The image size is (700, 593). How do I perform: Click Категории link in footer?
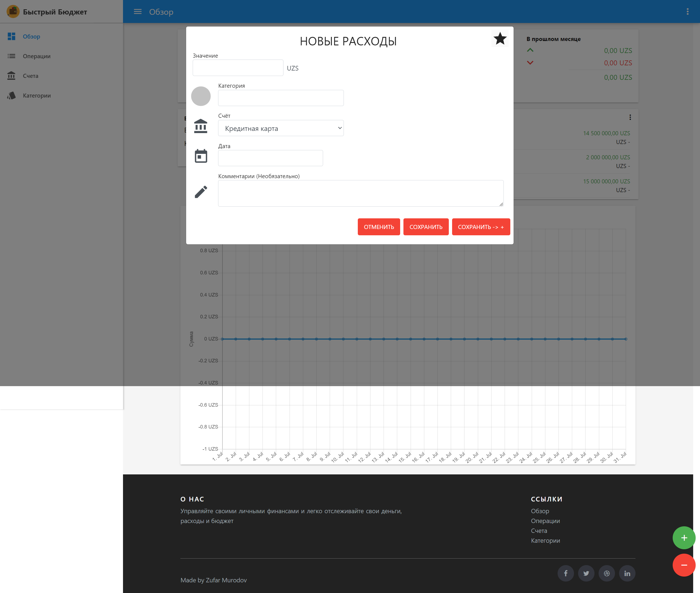click(x=545, y=541)
